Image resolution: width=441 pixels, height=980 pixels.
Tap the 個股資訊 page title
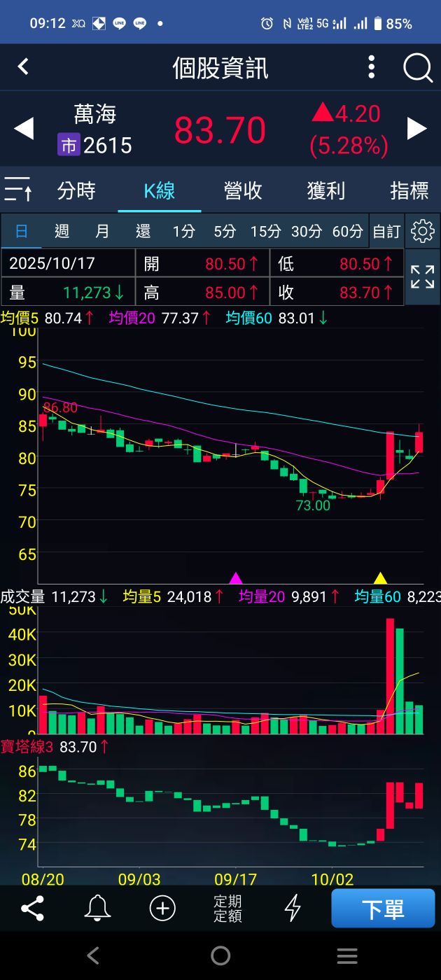(220, 68)
